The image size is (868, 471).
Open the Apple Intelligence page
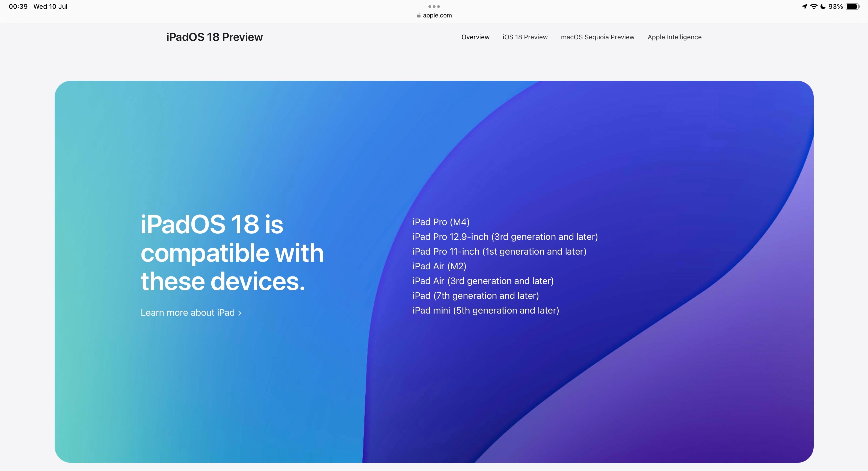pos(674,37)
